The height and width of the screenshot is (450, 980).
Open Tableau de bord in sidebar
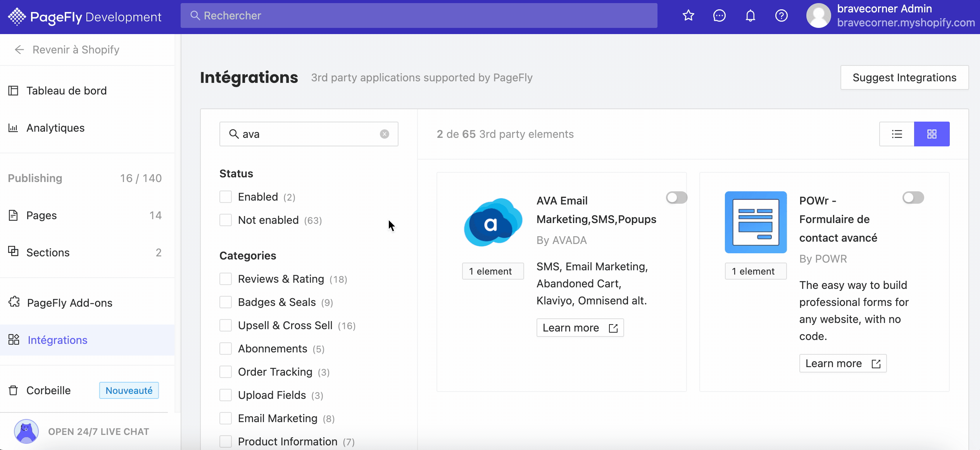click(87, 91)
